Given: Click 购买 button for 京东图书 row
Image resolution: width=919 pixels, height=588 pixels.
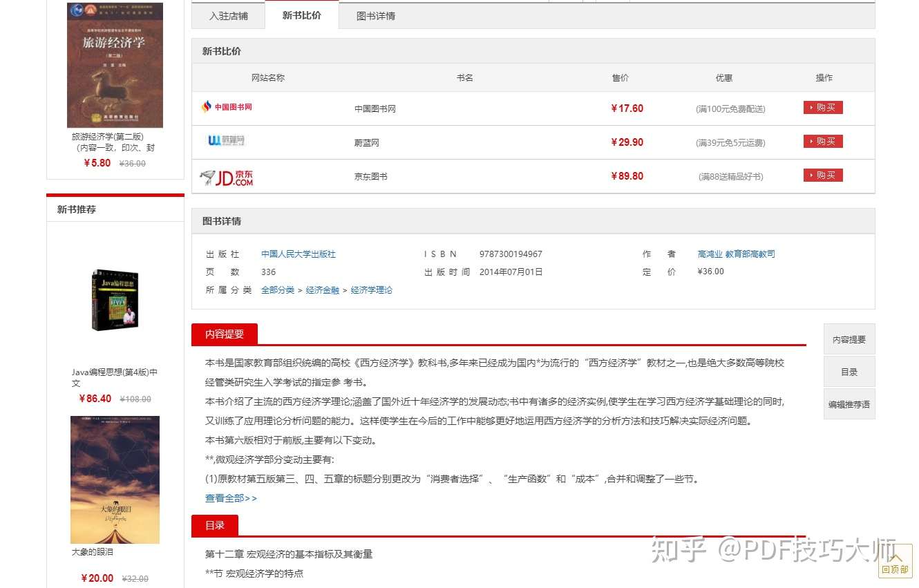Looking at the screenshot, I should coord(823,176).
